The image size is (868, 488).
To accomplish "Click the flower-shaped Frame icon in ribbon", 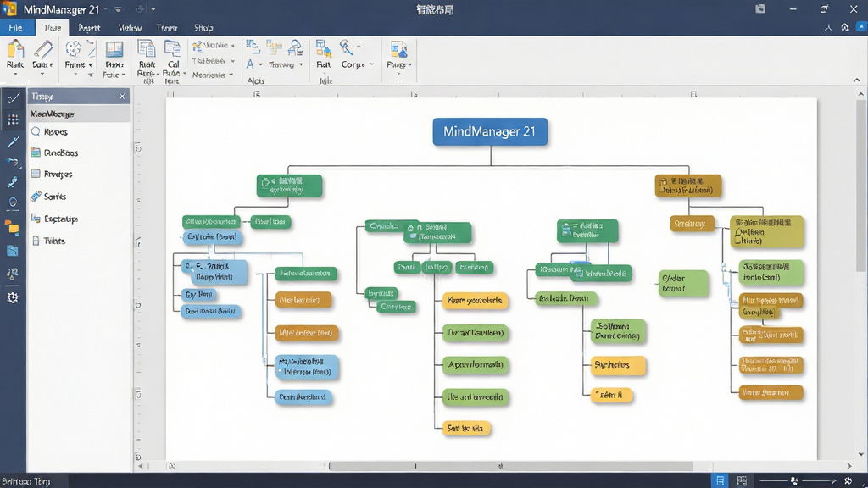I will click(73, 48).
